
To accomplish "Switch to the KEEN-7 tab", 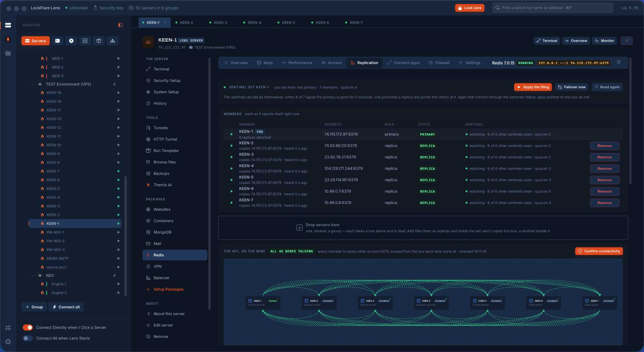I will (x=356, y=22).
